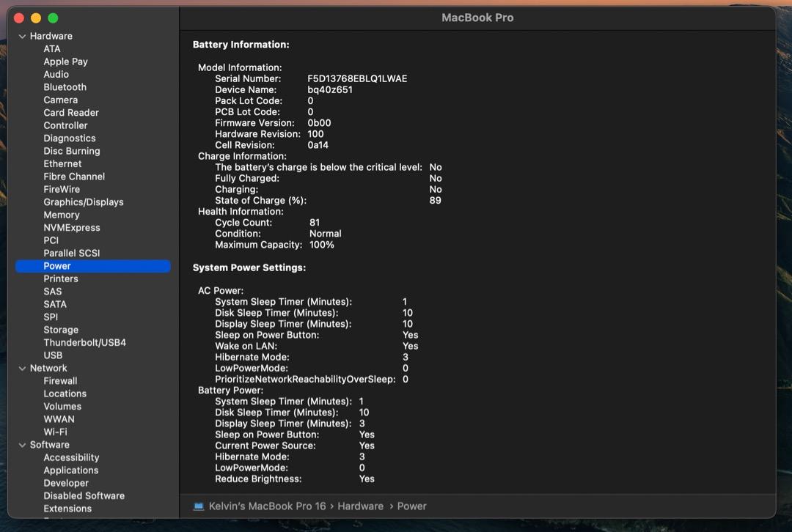Select Disabled Software in the sidebar
792x532 pixels.
84,496
